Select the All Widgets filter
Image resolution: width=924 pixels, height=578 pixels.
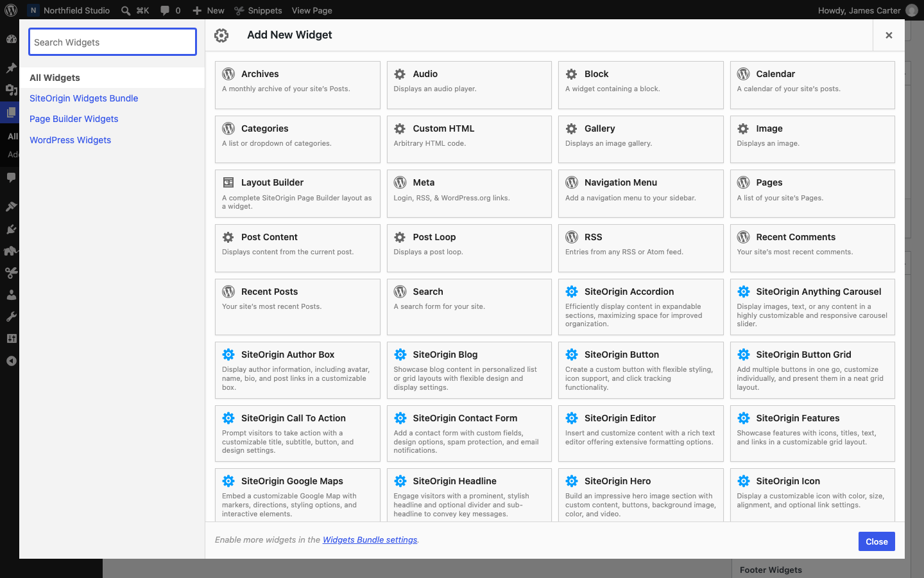[x=112, y=78]
